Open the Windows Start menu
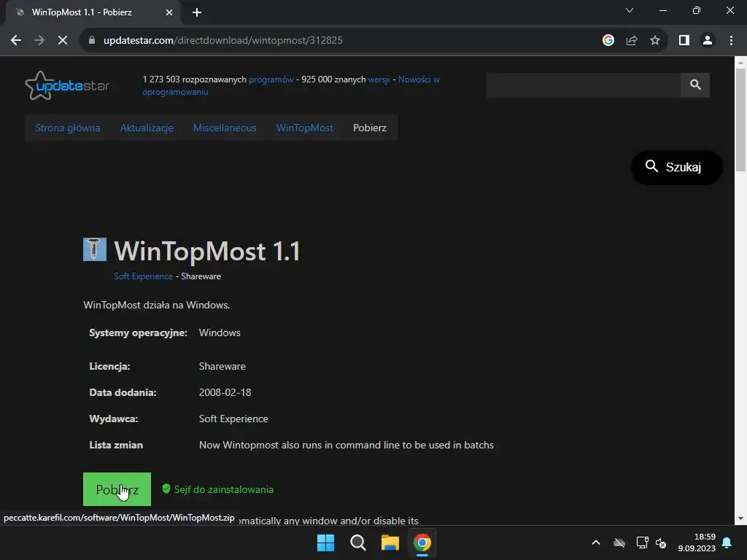The height and width of the screenshot is (560, 747). [x=326, y=542]
